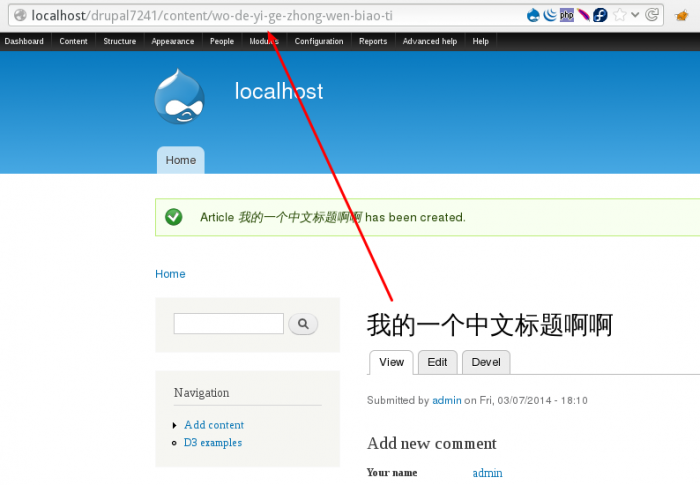
Task: Open Appearance in the admin menu
Action: tap(173, 42)
